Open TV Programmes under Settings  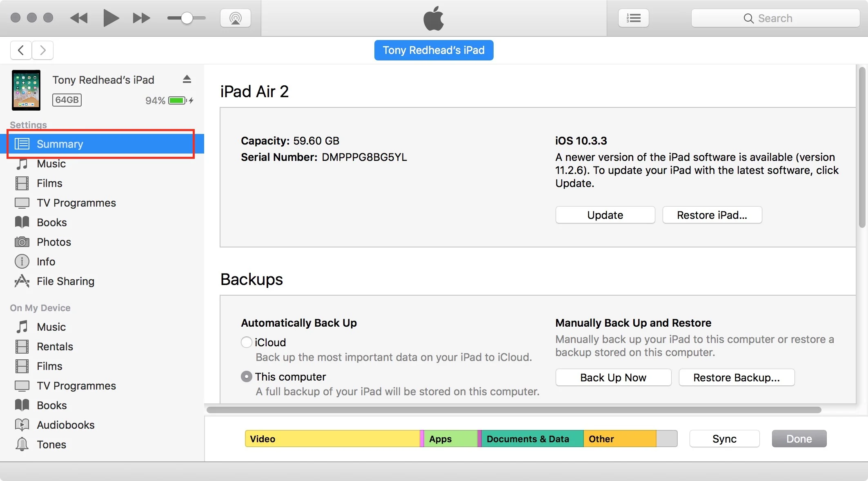point(102,203)
